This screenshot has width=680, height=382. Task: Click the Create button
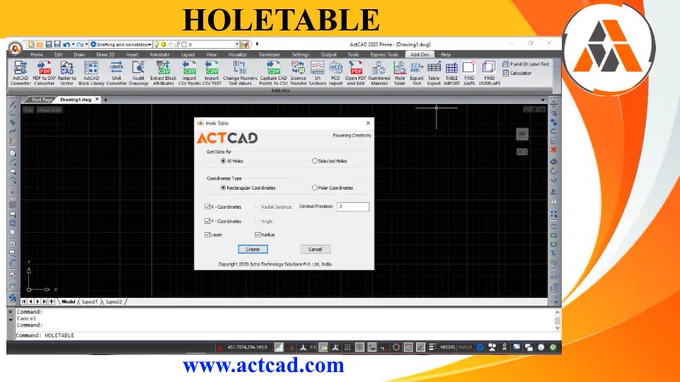[x=253, y=249]
